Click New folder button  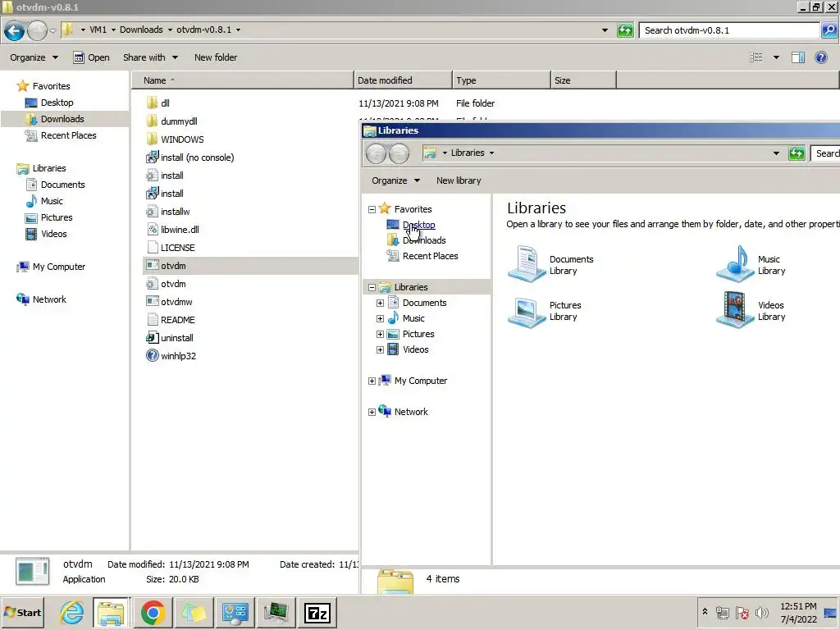point(216,57)
